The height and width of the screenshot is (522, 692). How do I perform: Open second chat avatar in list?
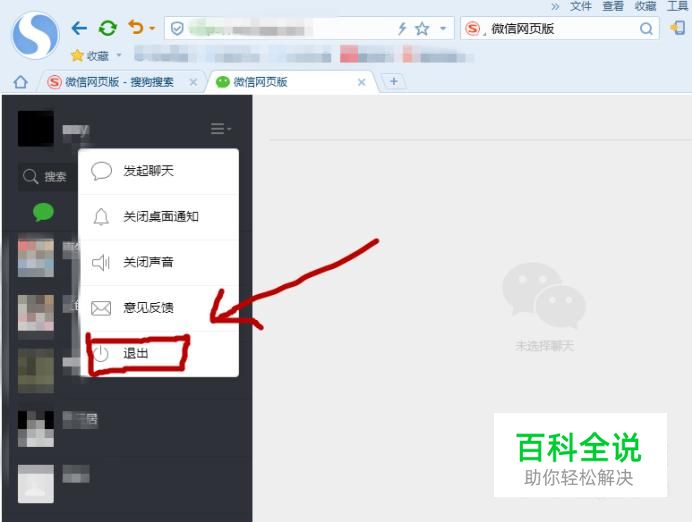tap(36, 313)
